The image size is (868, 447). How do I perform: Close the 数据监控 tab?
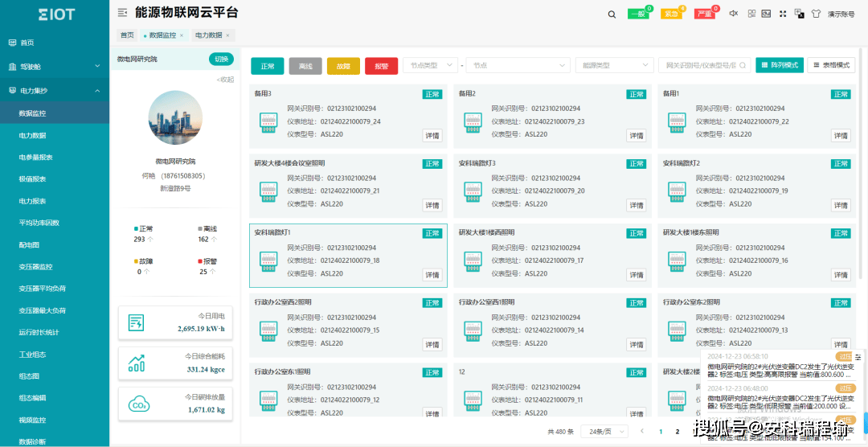click(181, 35)
